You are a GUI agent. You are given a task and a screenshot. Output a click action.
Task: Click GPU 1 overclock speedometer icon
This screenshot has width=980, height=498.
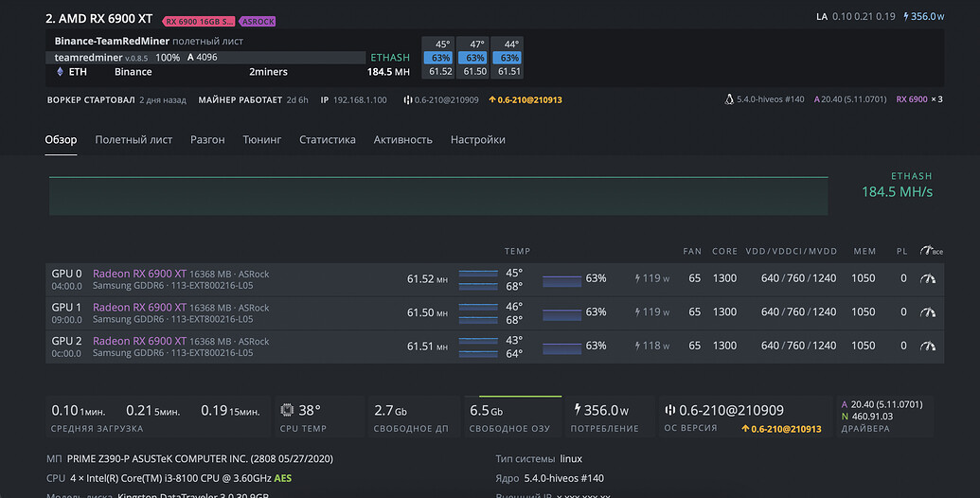point(928,311)
